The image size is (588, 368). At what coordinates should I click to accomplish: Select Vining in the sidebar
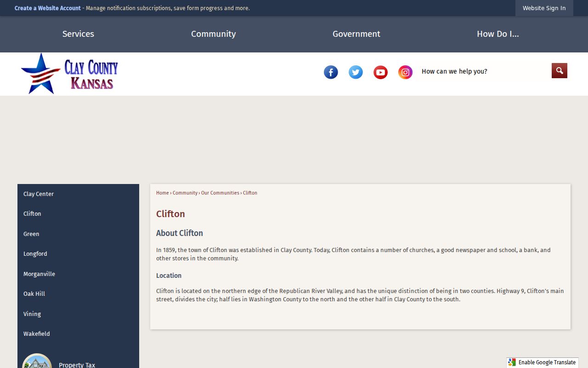(78, 314)
